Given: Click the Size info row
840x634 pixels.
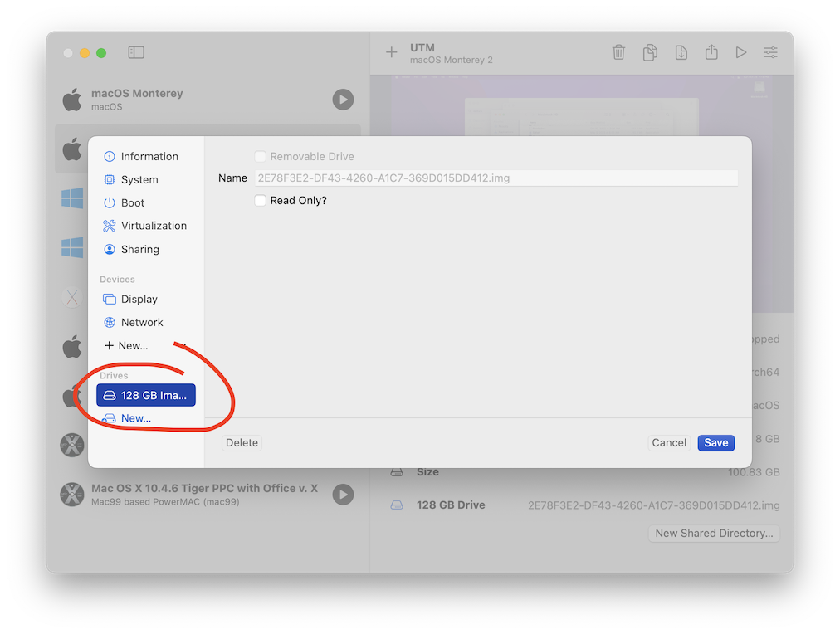Looking at the screenshot, I should (x=584, y=471).
